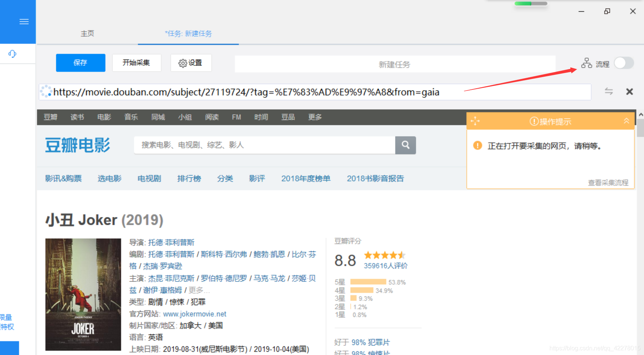Click the swap arrows icon beside URL bar

click(x=609, y=91)
